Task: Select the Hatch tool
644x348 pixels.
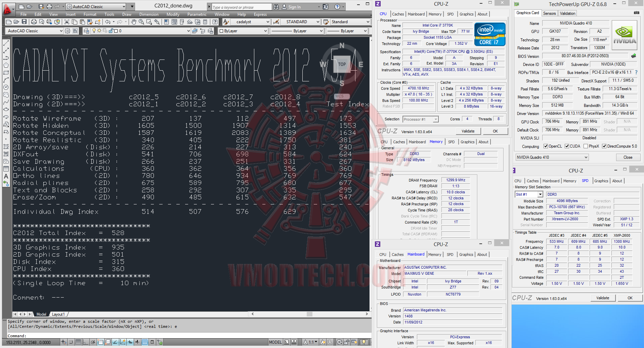Action: (x=6, y=147)
